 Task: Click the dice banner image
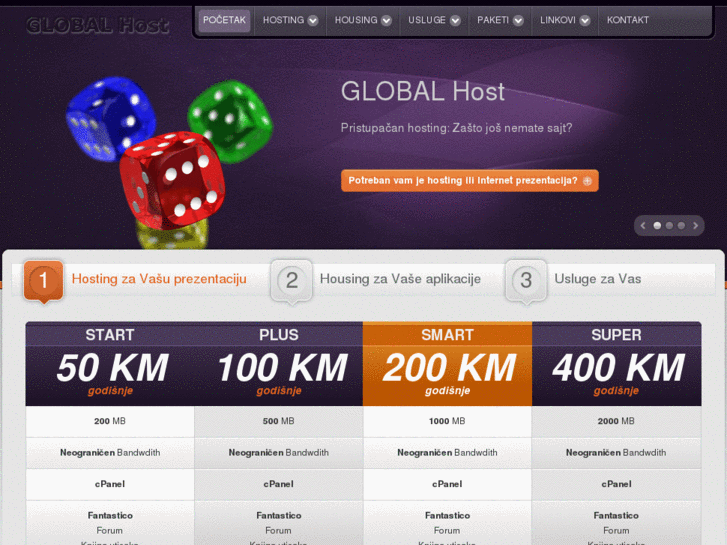point(169,162)
